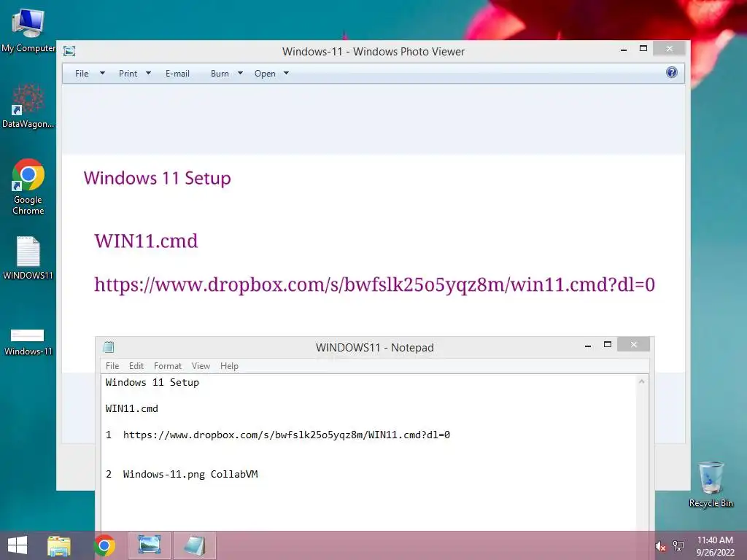Screen dimensions: 747x560
Task: Open Notepad Edit menu
Action: (x=136, y=366)
